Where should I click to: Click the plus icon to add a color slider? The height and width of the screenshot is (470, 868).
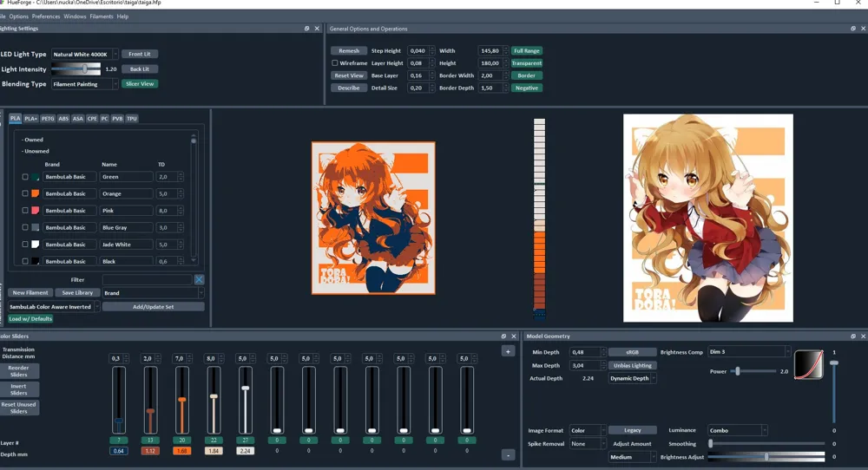pos(508,351)
